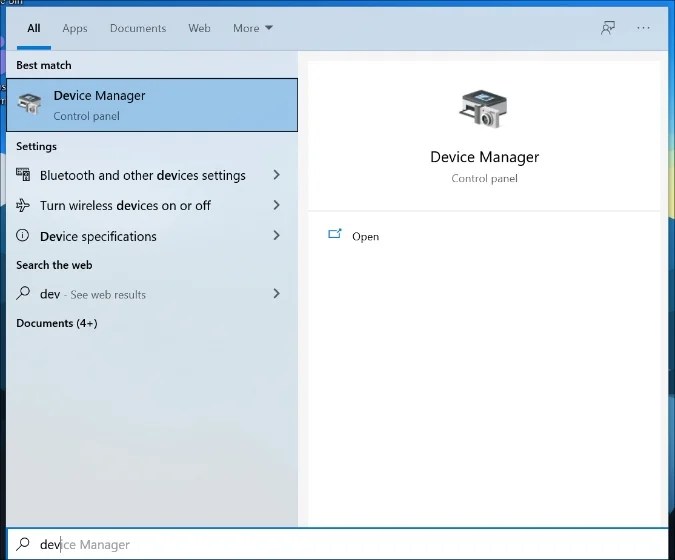
Task: Switch to the Web tab
Action: pyautogui.click(x=199, y=28)
